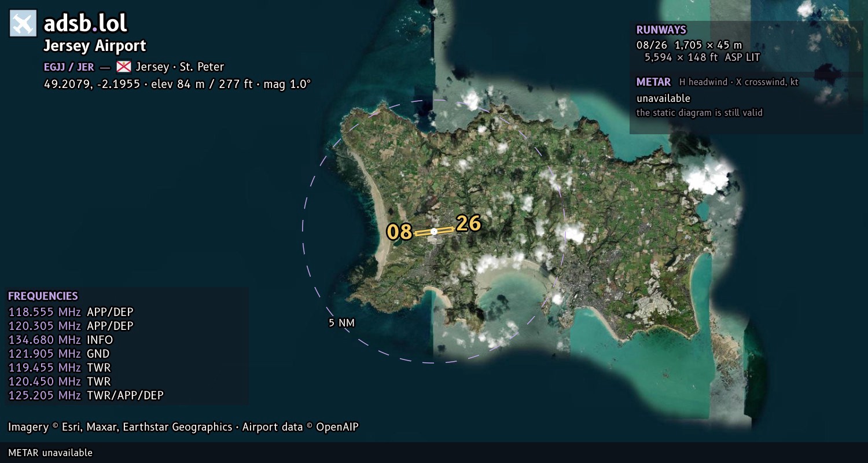Click the "Jersey Airport" heading
This screenshot has width=868, height=463.
[x=95, y=46]
